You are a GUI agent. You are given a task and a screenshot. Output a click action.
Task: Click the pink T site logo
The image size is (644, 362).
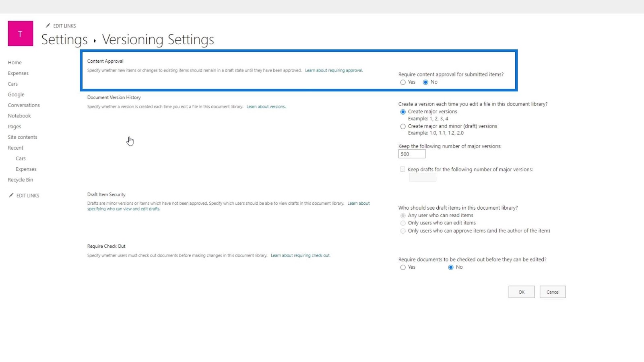21,34
